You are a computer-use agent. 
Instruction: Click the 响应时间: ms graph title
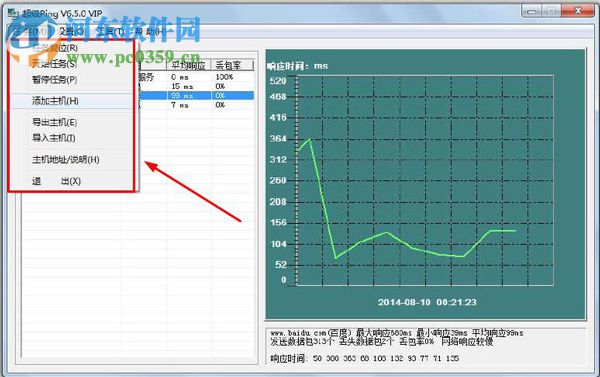point(297,66)
